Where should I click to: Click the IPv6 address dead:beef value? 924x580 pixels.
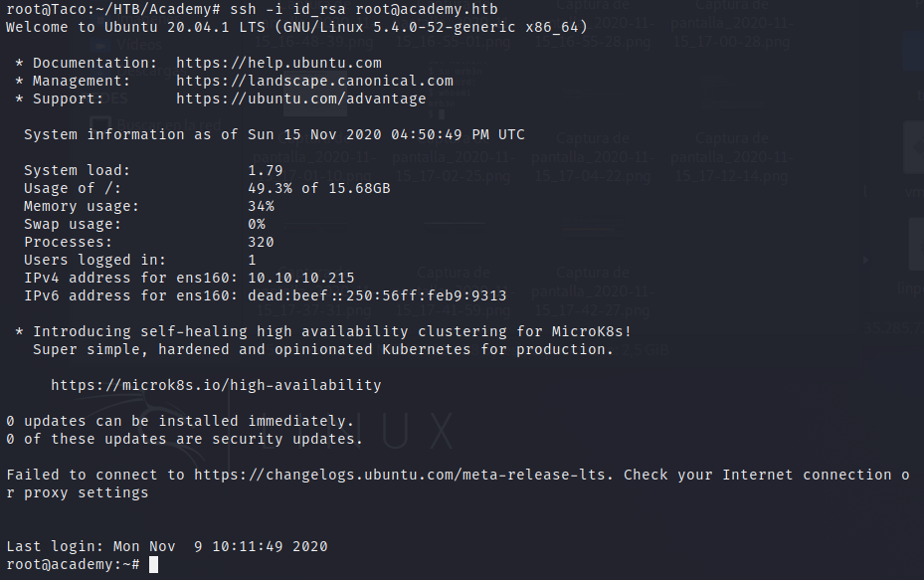pos(377,295)
